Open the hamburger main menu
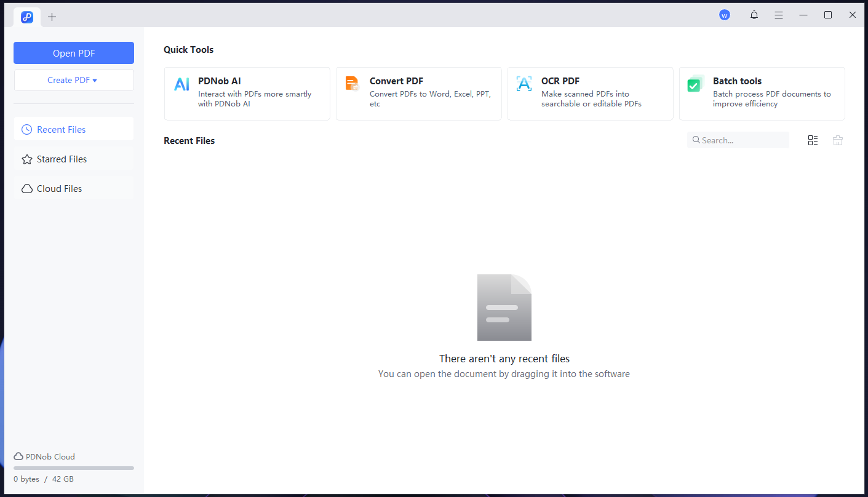 pyautogui.click(x=779, y=15)
